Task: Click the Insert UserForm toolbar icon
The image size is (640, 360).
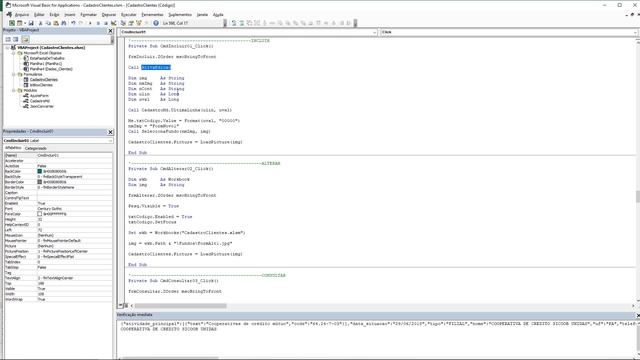Action: (x=19, y=23)
